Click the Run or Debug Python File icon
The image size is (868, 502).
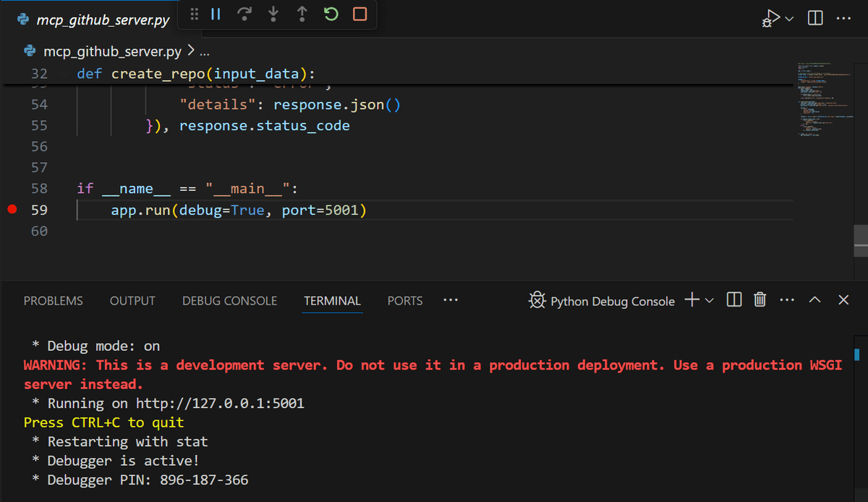pyautogui.click(x=771, y=18)
